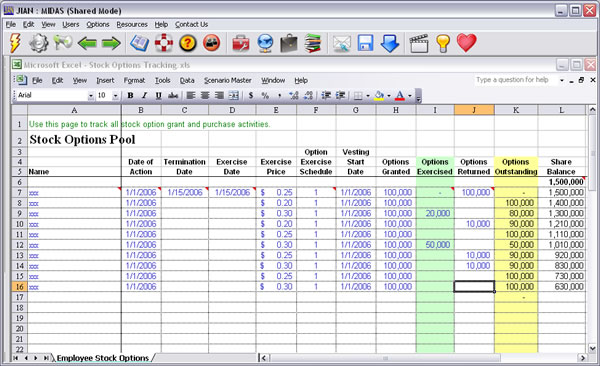Click the increase decimal icon
Image resolution: width=600 pixels, height=366 pixels.
pos(293,95)
